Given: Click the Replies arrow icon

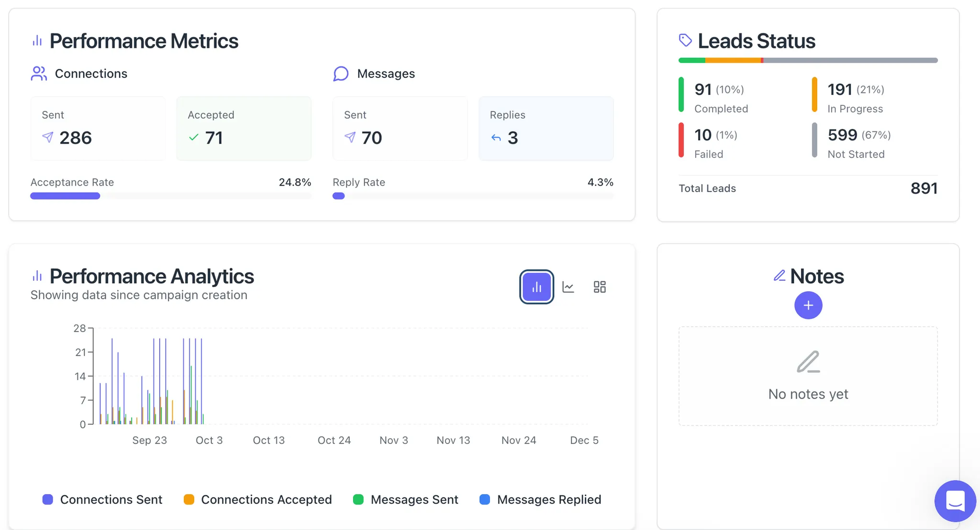Looking at the screenshot, I should tap(496, 138).
